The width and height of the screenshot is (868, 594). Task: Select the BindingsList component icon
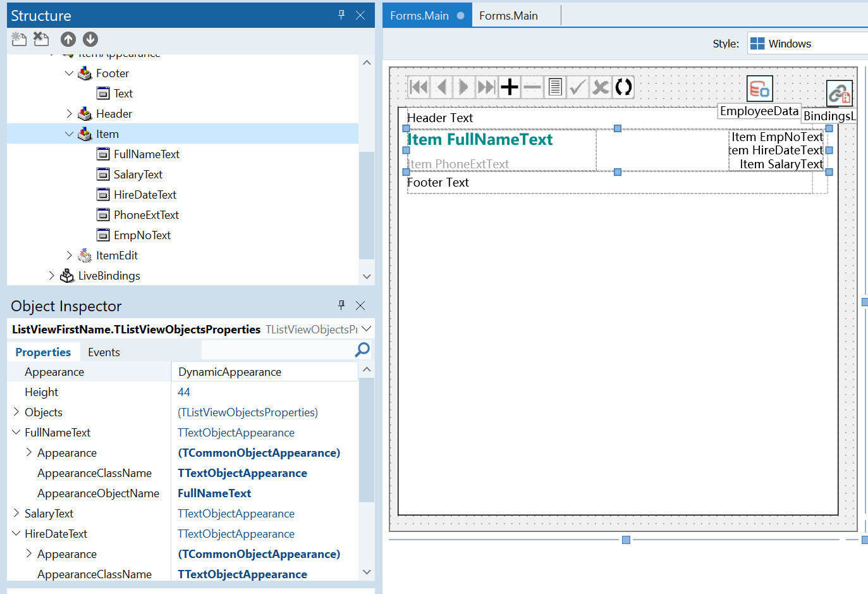pos(840,94)
